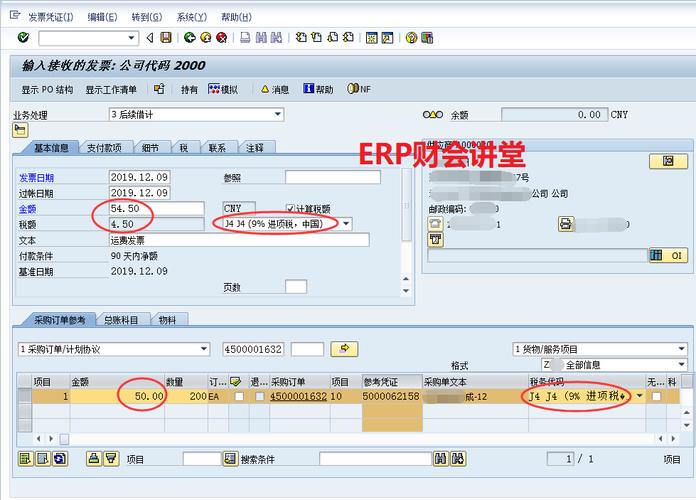Click the vendor details button in supplier panel

(x=668, y=161)
